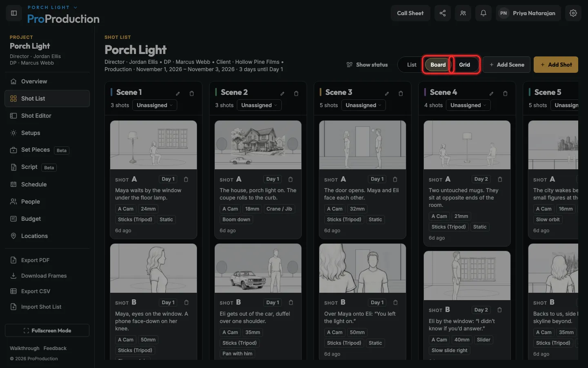The height and width of the screenshot is (368, 588).
Task: Click Export PDF in sidebar
Action: (47, 260)
